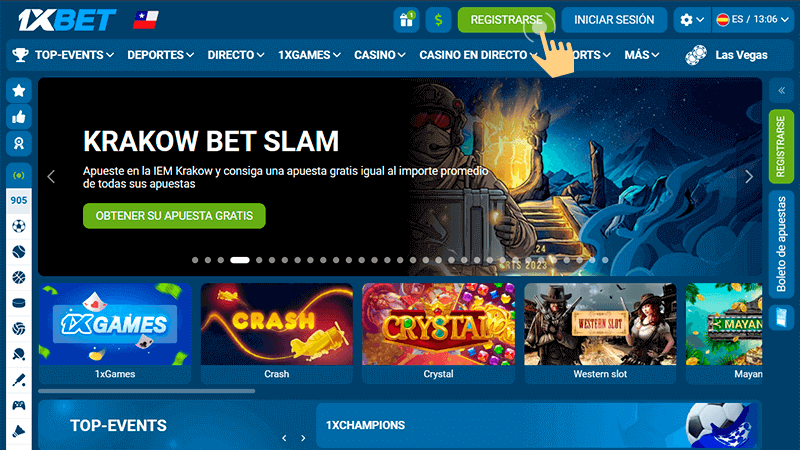Expand the DEPORTES menu
This screenshot has height=450, width=800.
pyautogui.click(x=160, y=55)
